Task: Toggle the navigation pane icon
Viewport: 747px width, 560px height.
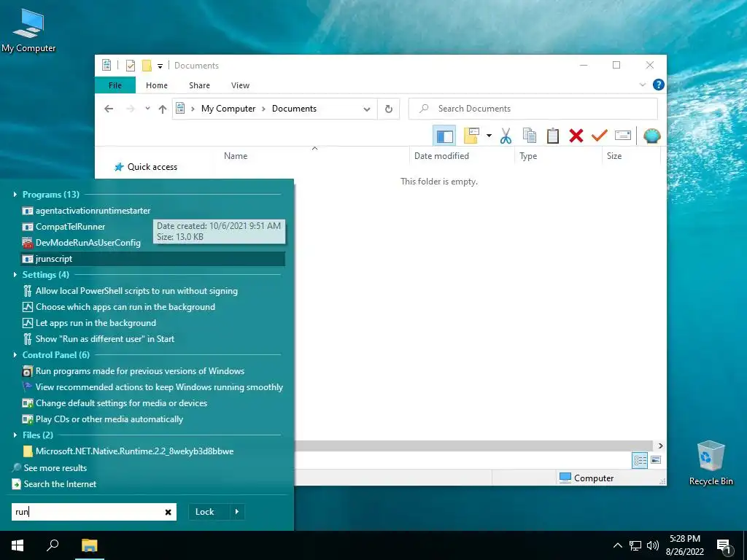Action: point(444,136)
